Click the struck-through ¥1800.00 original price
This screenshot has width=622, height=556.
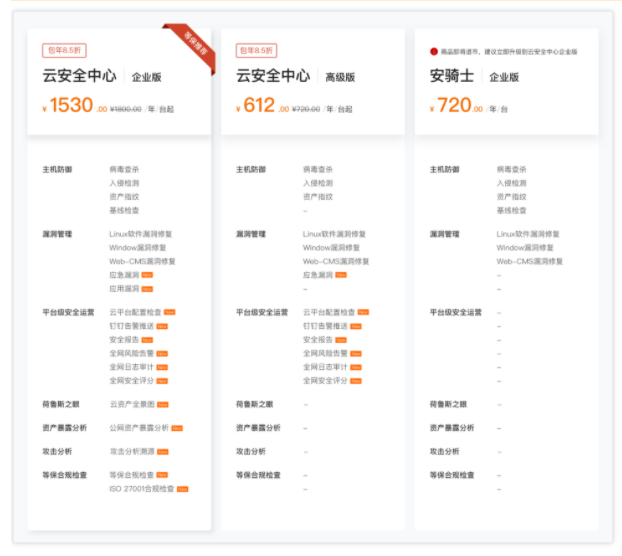click(x=126, y=109)
